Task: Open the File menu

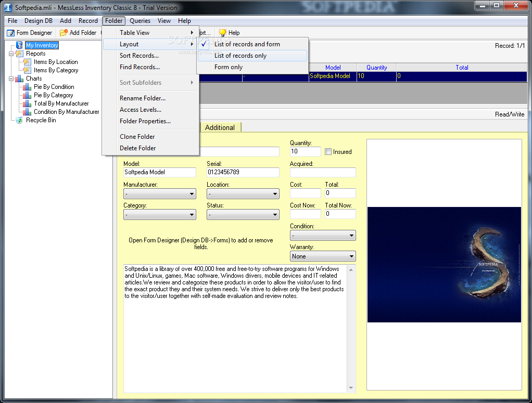Action: click(12, 21)
